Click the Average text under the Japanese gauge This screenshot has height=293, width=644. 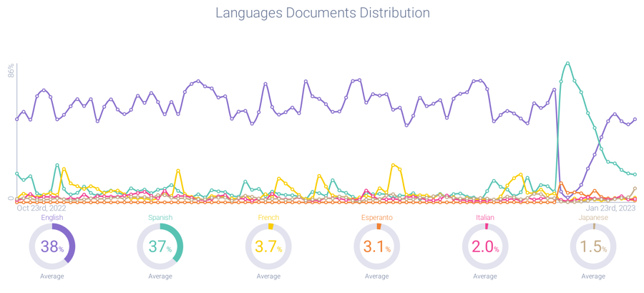click(593, 277)
